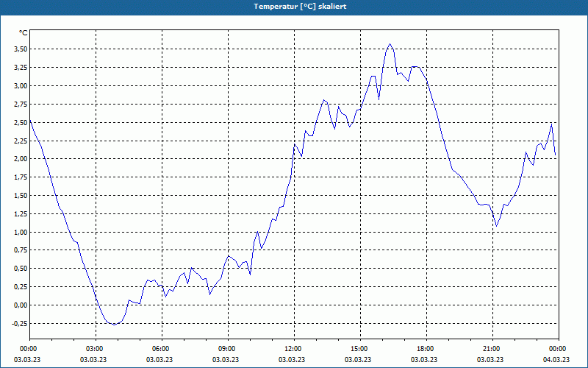Select the 2,25 y-axis label
This screenshot has height=368, width=588.
pos(21,141)
